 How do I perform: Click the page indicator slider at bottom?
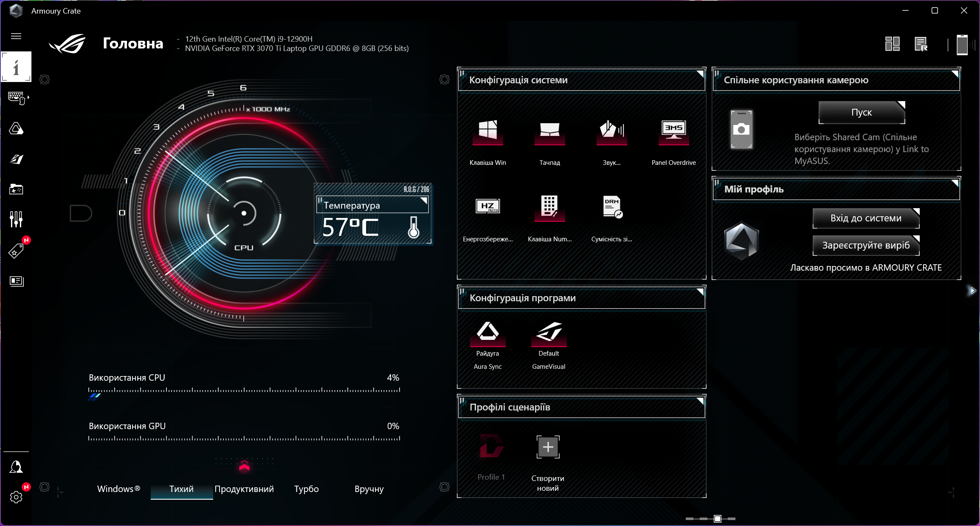pyautogui.click(x=717, y=519)
